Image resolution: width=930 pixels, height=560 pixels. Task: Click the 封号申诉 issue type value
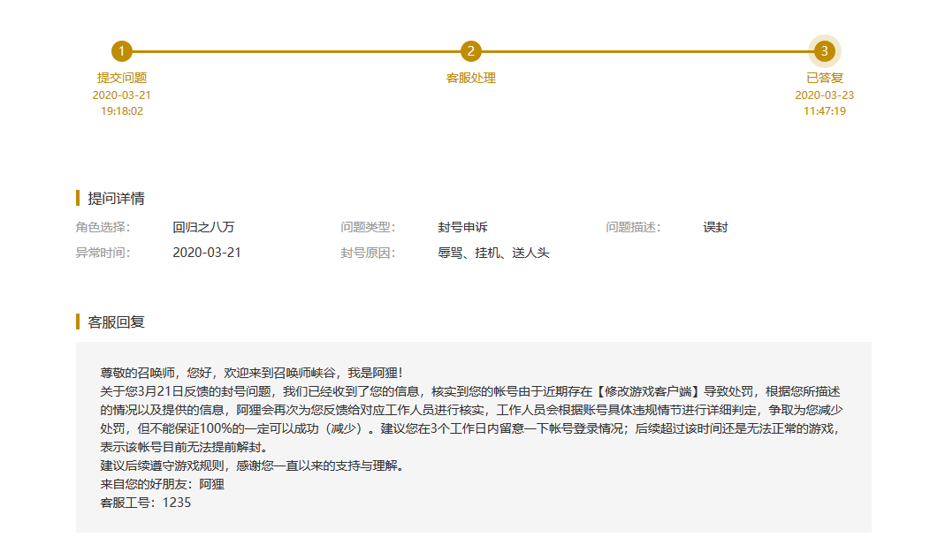462,227
